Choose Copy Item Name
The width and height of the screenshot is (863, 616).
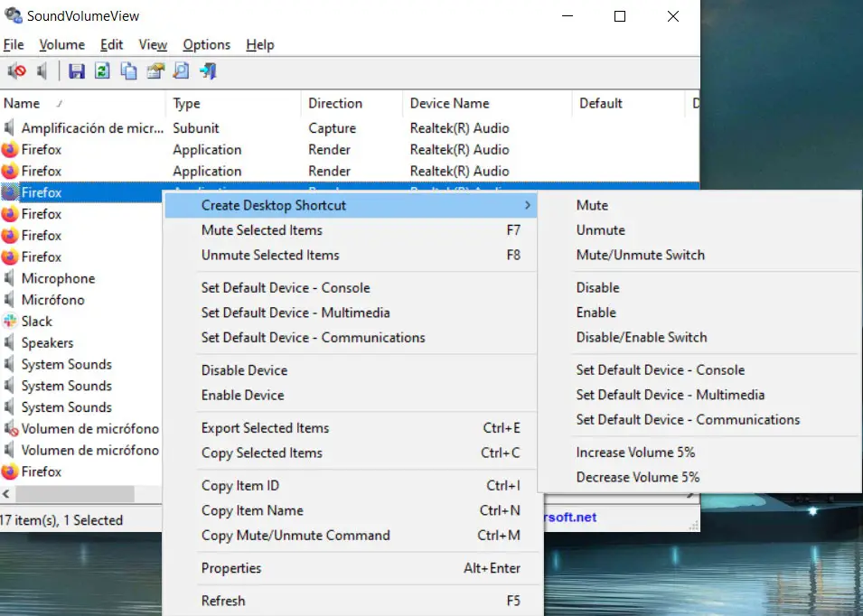pyautogui.click(x=351, y=510)
